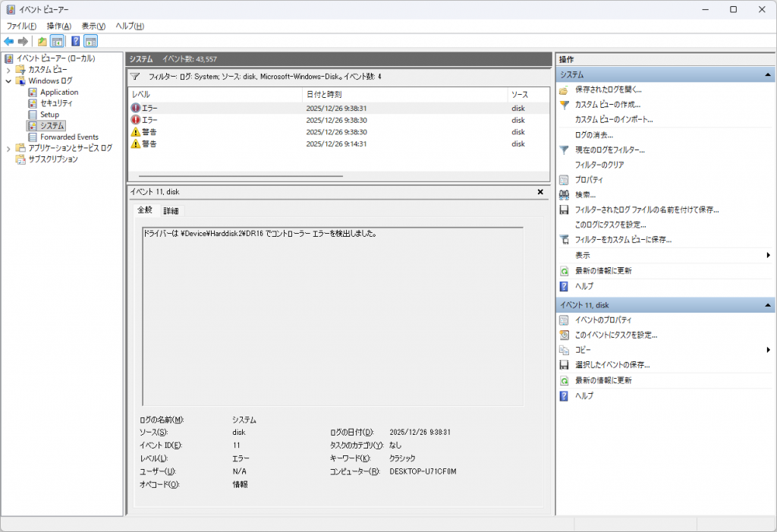Click イベントのプロパティ in the event actions
The width and height of the screenshot is (777, 532).
tap(603, 320)
